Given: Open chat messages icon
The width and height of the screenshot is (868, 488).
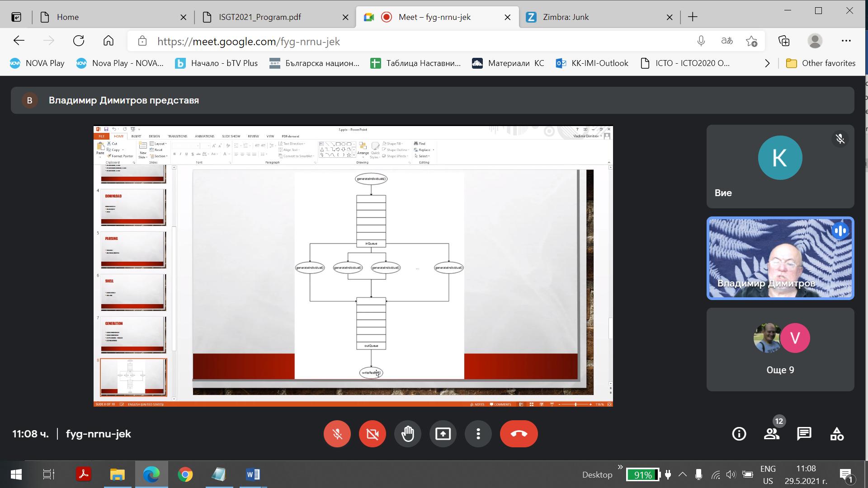Looking at the screenshot, I should click(804, 433).
